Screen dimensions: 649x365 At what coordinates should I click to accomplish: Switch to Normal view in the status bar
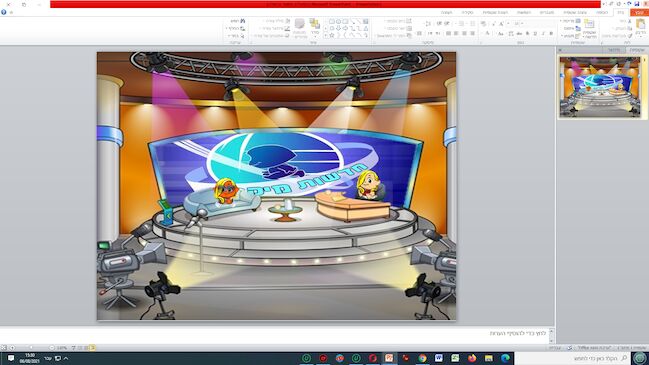[x=92, y=348]
